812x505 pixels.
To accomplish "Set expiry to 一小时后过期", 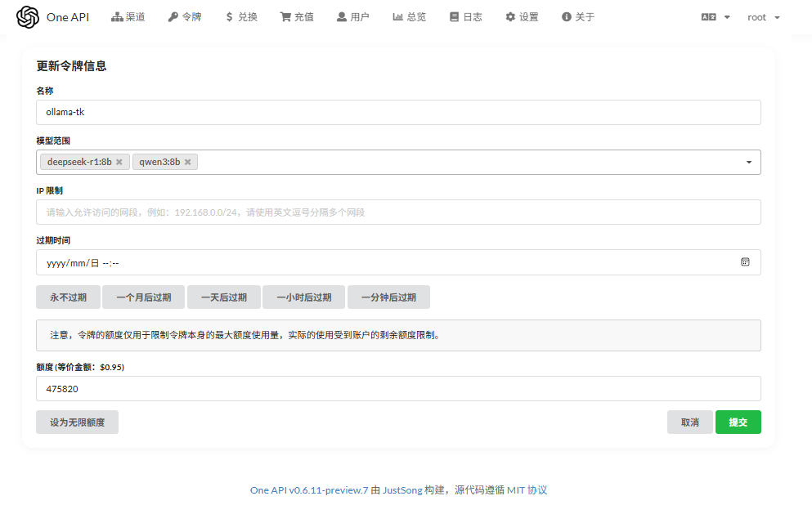I will point(303,297).
